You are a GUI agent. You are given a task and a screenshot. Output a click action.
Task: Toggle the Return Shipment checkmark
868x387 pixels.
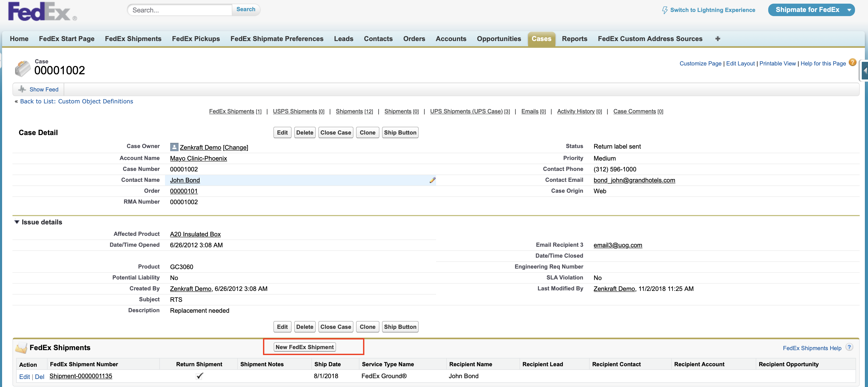pos(200,376)
